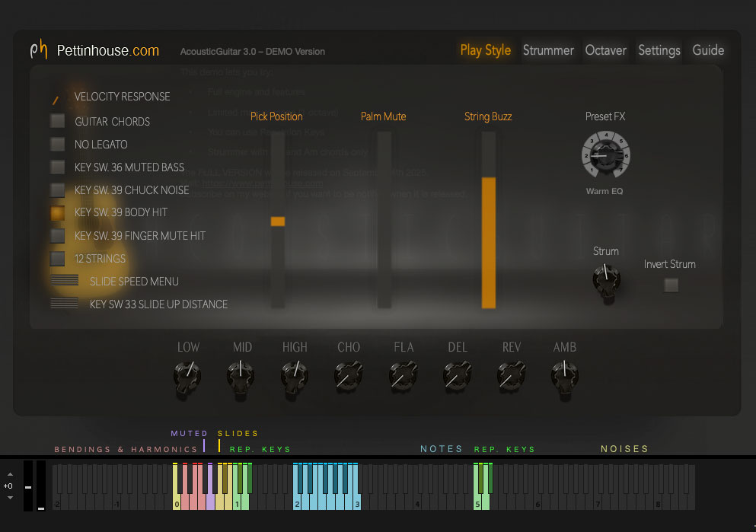Click the yellow C0 keyboard key
Viewport: 756px width, 532px height.
pos(177,502)
